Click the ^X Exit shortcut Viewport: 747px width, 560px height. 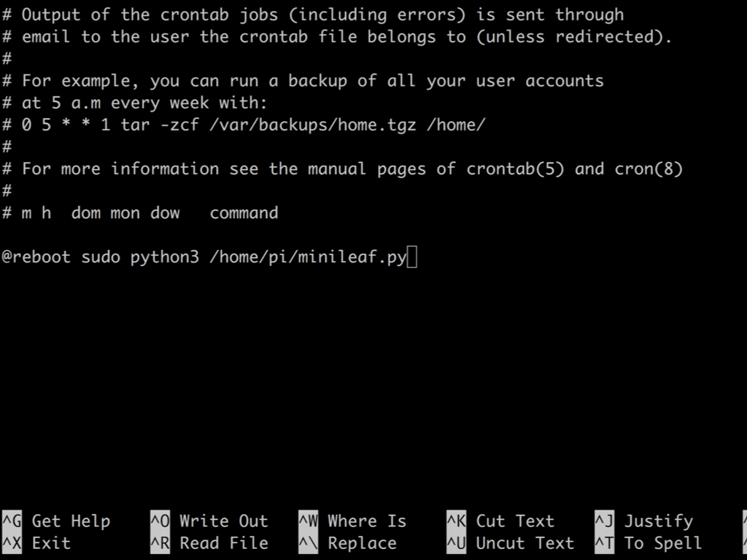click(36, 542)
